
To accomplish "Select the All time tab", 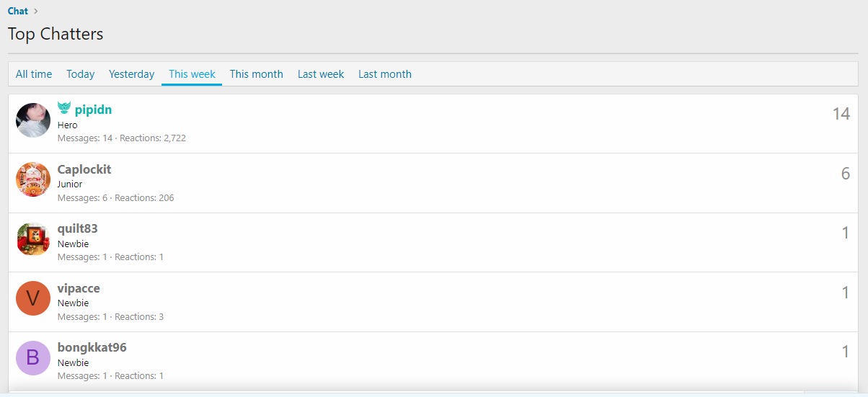I will point(34,74).
